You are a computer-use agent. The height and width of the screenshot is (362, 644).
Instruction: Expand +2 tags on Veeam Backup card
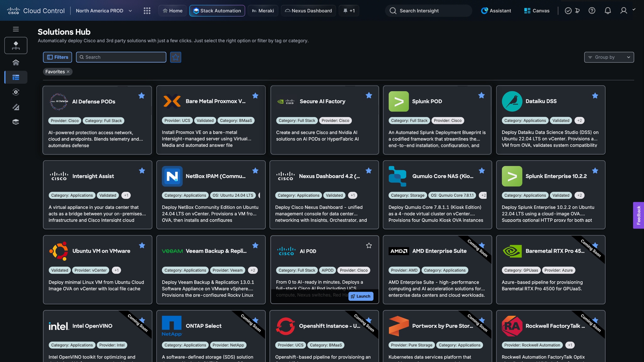coord(253,270)
